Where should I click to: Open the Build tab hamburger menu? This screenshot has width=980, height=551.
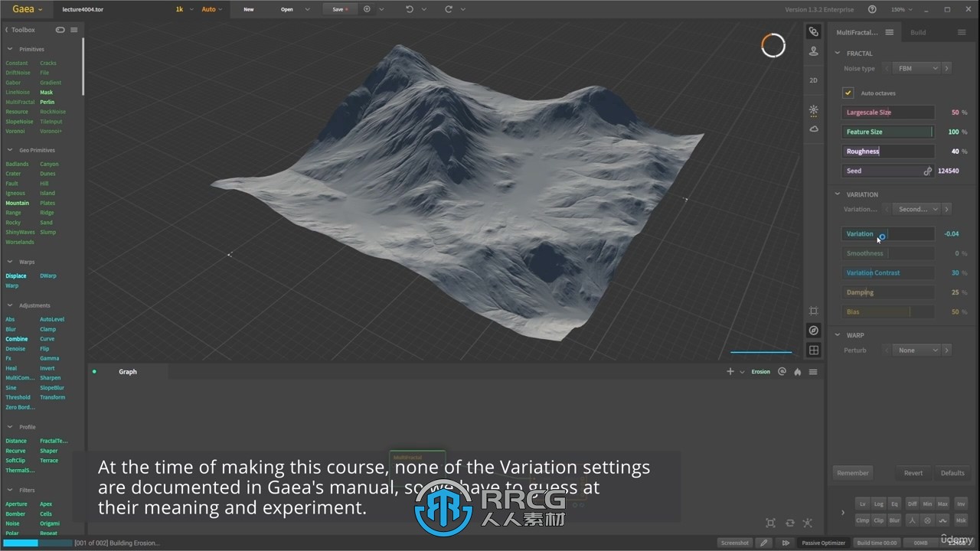[962, 32]
